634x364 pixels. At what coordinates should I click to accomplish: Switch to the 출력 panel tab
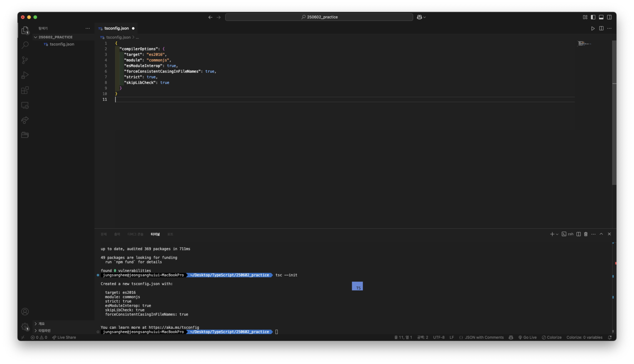(x=117, y=234)
